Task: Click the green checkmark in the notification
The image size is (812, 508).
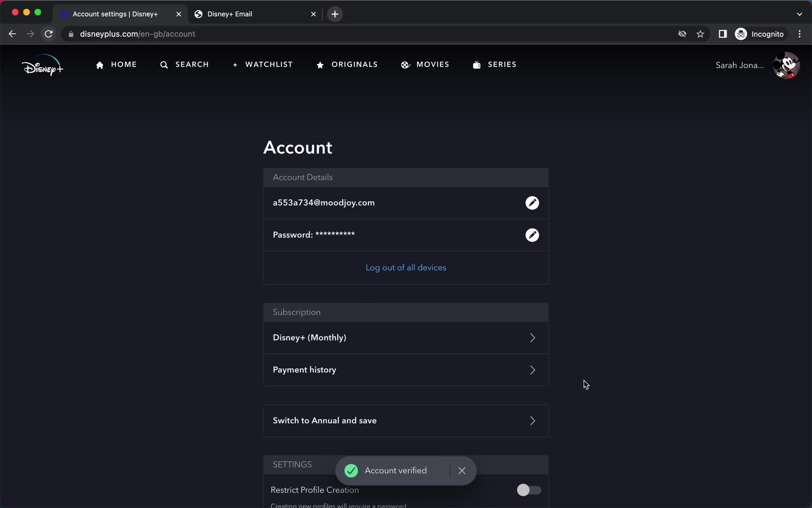Action: click(x=351, y=471)
